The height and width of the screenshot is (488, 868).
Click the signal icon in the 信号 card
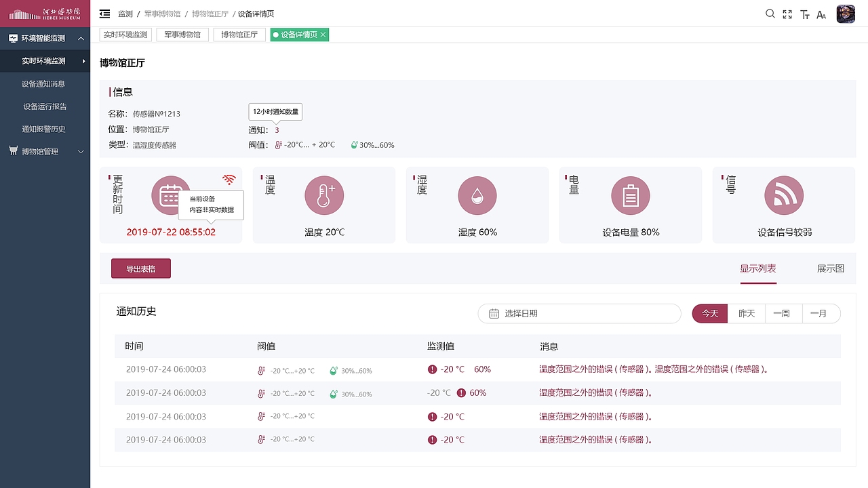pyautogui.click(x=783, y=195)
